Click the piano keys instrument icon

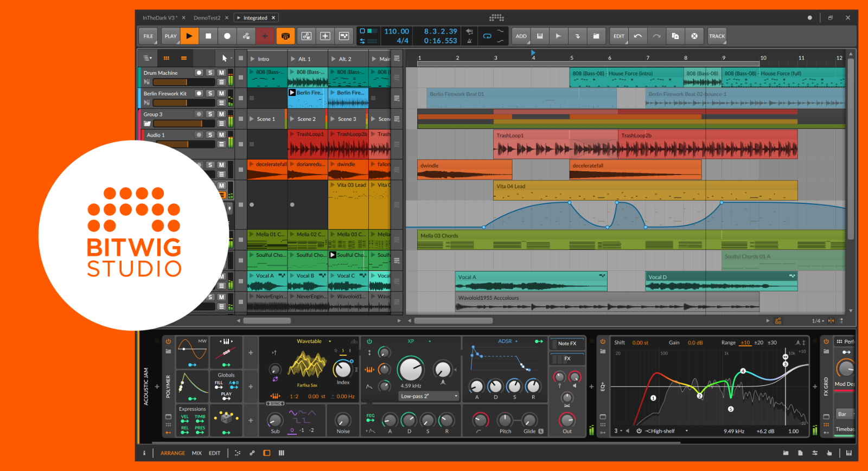[540, 36]
